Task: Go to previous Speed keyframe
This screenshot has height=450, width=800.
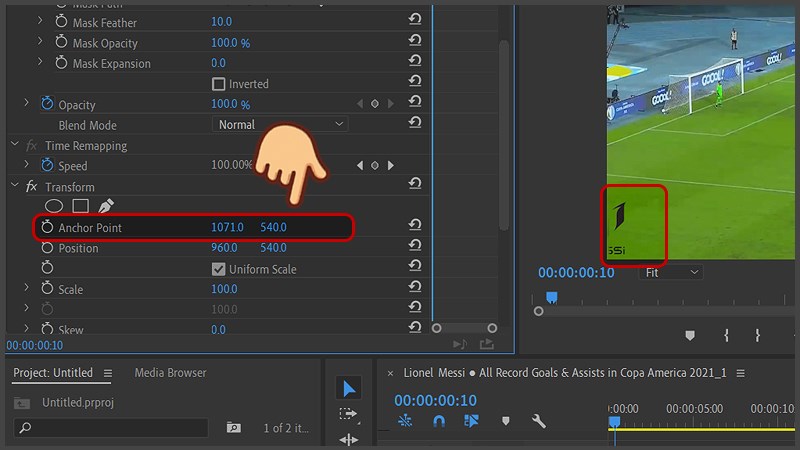Action: pyautogui.click(x=360, y=165)
